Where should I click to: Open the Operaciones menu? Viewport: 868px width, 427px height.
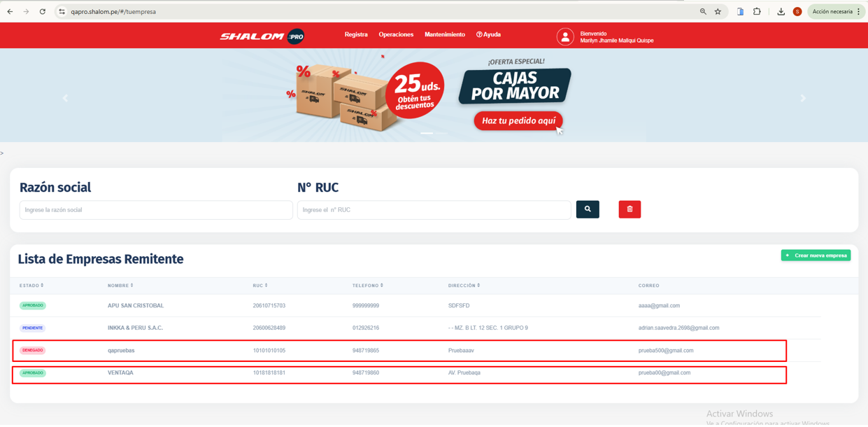396,34
